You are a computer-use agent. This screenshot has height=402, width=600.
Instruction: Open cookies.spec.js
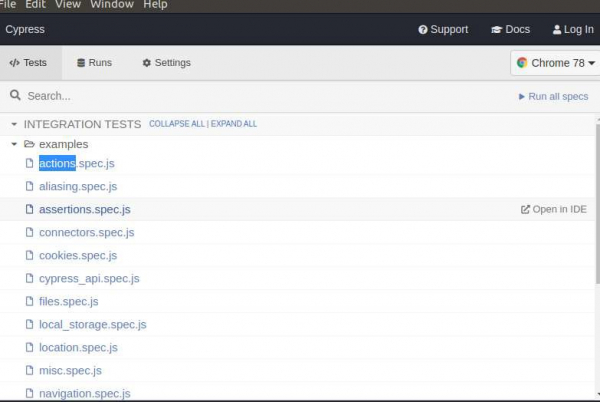pyautogui.click(x=78, y=255)
